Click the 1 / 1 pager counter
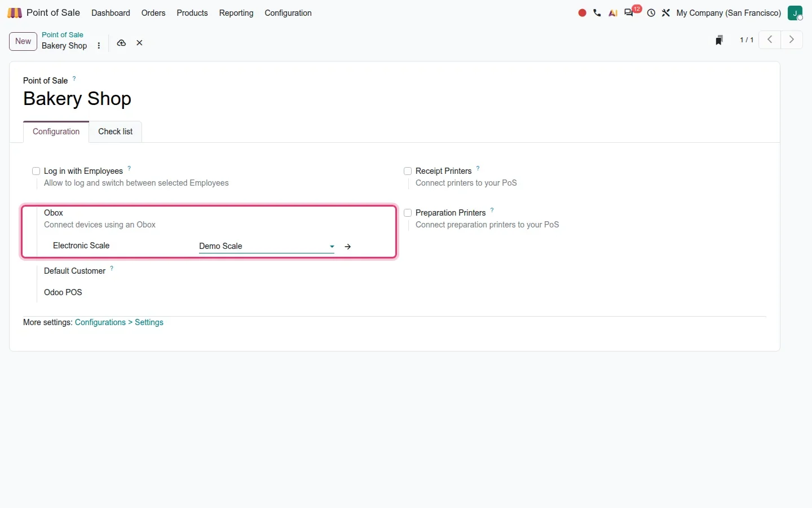 [x=747, y=40]
